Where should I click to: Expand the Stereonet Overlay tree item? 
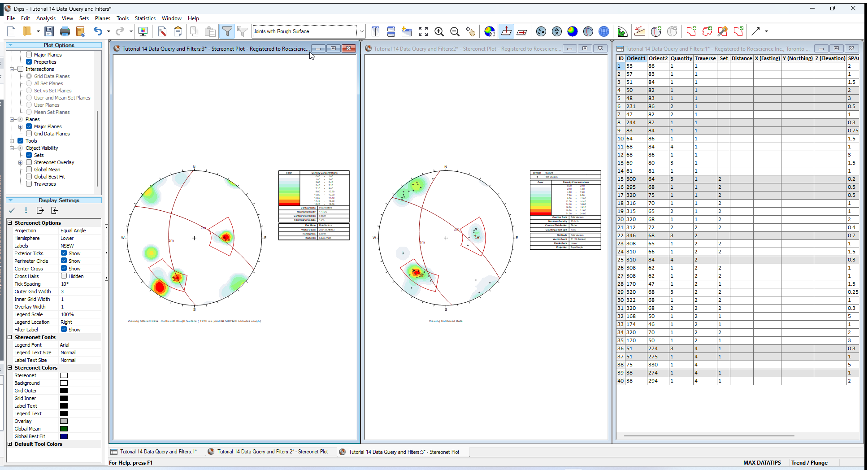coord(20,162)
